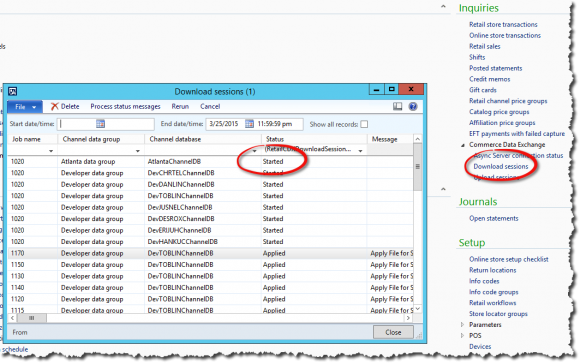Select the DevHANKUCChannelDB cell
580x363 pixels.
point(182,242)
